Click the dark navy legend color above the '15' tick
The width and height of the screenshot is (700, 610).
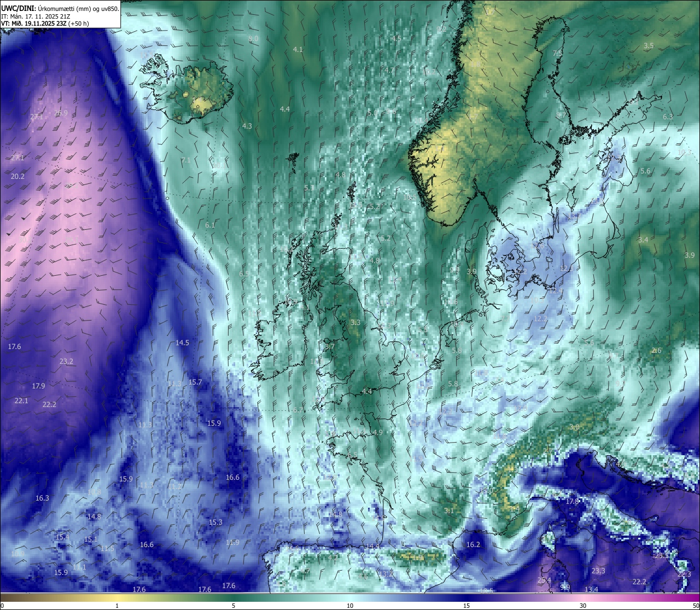coord(466,597)
